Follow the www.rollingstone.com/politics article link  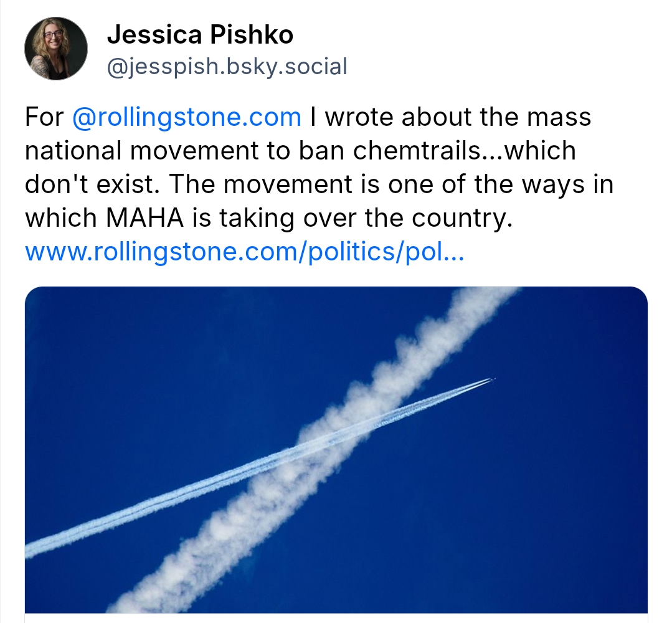point(244,252)
